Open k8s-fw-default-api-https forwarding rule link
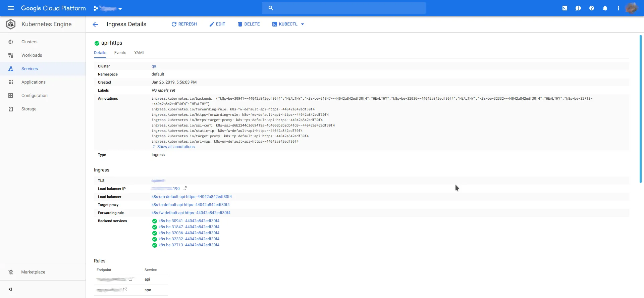 point(191,213)
